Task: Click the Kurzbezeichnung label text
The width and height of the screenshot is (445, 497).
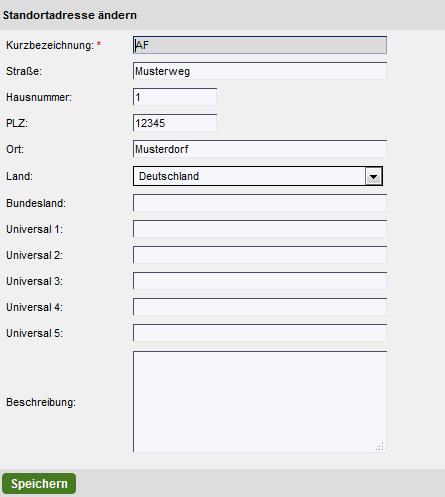Action: pos(50,45)
